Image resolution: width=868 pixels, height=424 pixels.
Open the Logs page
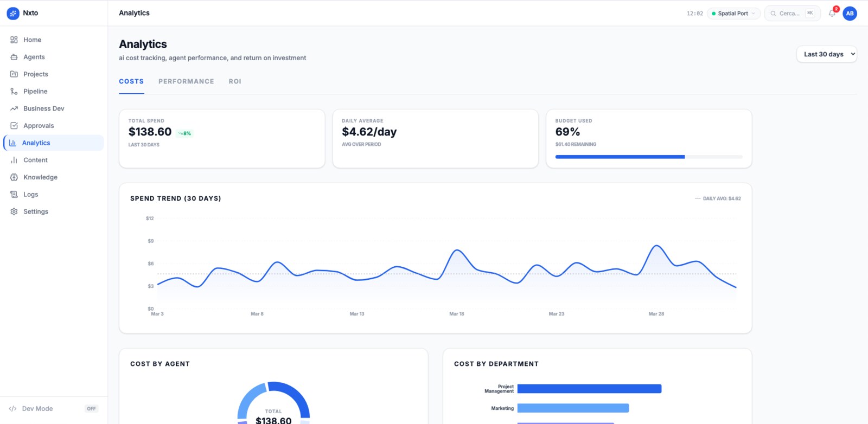[54, 195]
